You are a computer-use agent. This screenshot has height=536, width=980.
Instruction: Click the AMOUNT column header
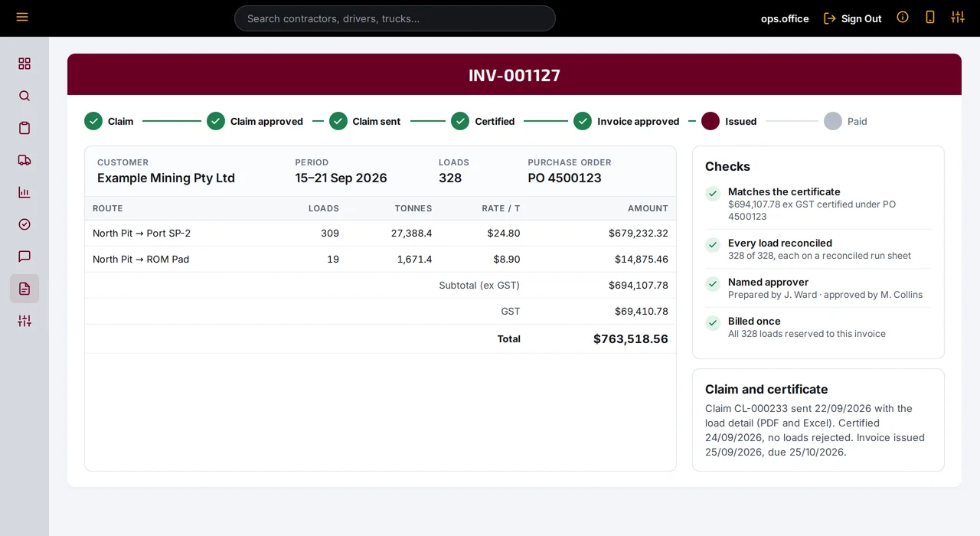[x=648, y=208]
